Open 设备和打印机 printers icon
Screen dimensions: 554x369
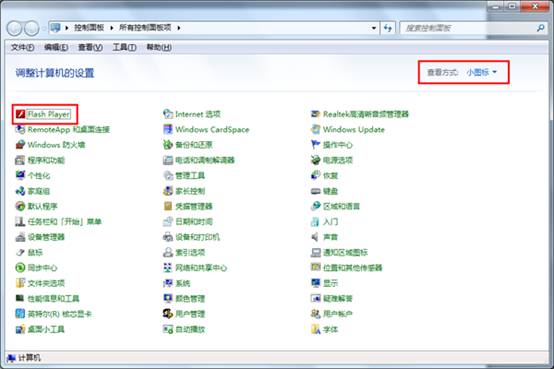tap(168, 237)
